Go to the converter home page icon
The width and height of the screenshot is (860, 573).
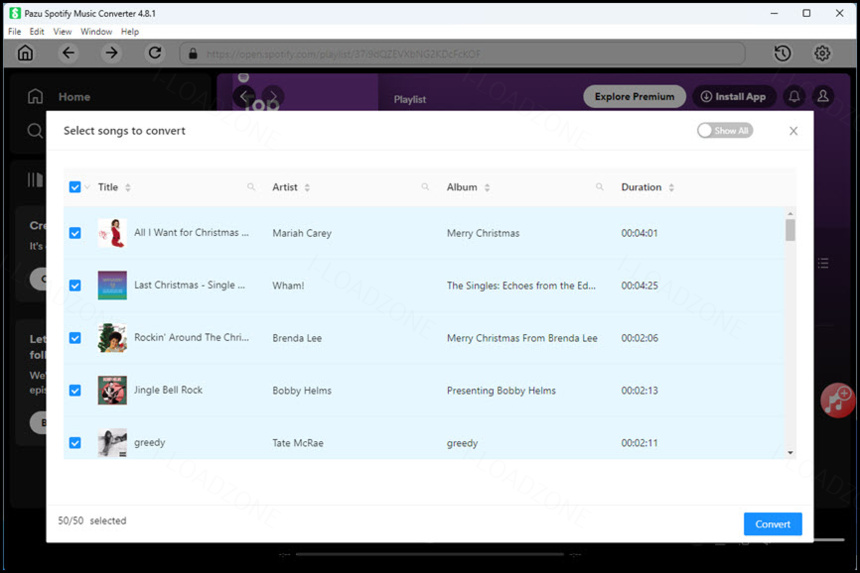coord(25,53)
